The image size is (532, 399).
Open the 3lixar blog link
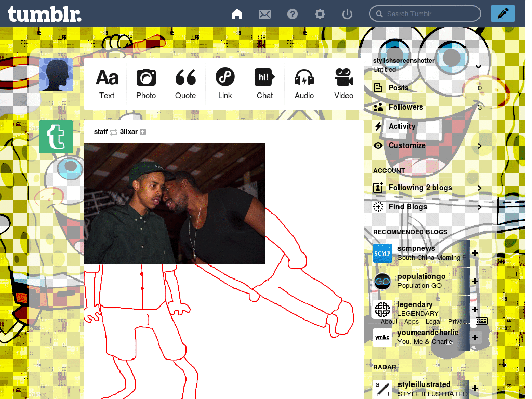coord(129,131)
